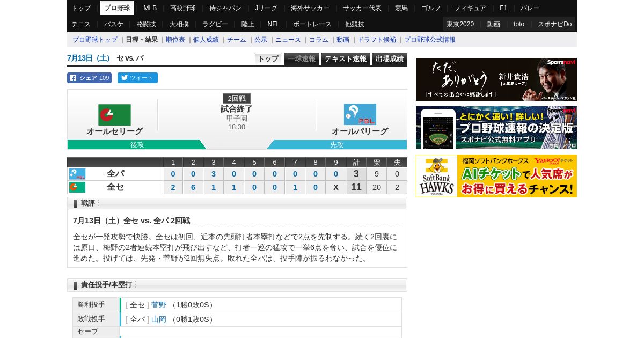Click the small Central League logo in score table
Viewport: 644px width, 338px height.
click(77, 187)
